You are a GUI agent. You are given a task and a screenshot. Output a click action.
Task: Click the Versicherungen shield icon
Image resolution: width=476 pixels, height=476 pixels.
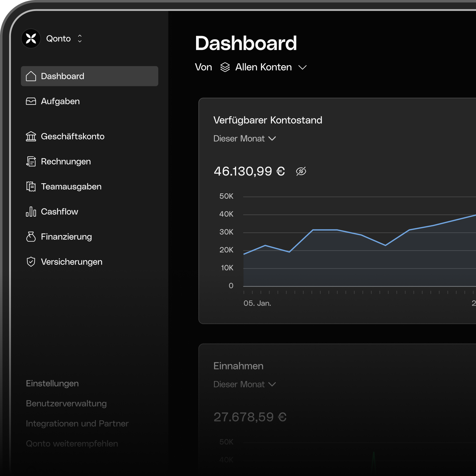tap(31, 262)
